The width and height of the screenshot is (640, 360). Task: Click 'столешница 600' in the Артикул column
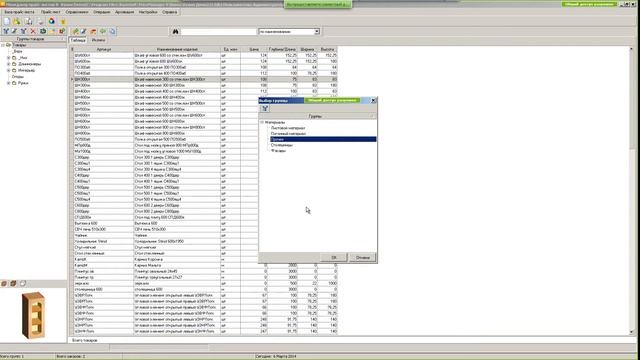(89, 289)
